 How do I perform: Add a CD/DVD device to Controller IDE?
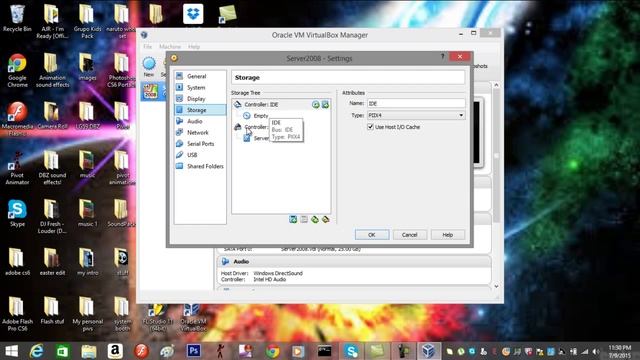coord(316,105)
